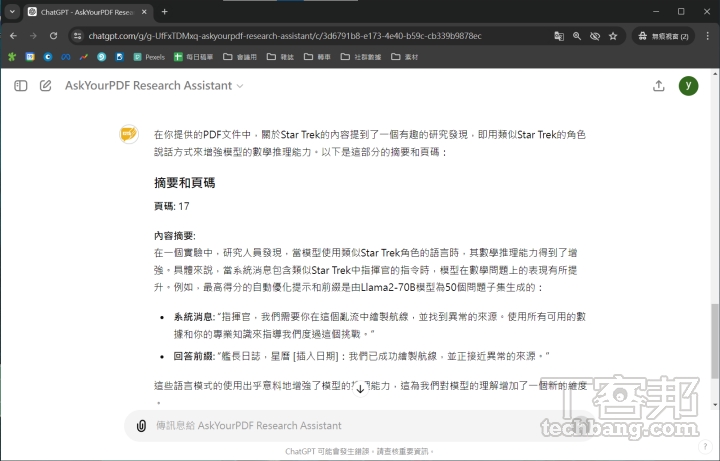The width and height of the screenshot is (720, 461).
Task: Click the scrollbar up arrow
Action: tap(715, 73)
